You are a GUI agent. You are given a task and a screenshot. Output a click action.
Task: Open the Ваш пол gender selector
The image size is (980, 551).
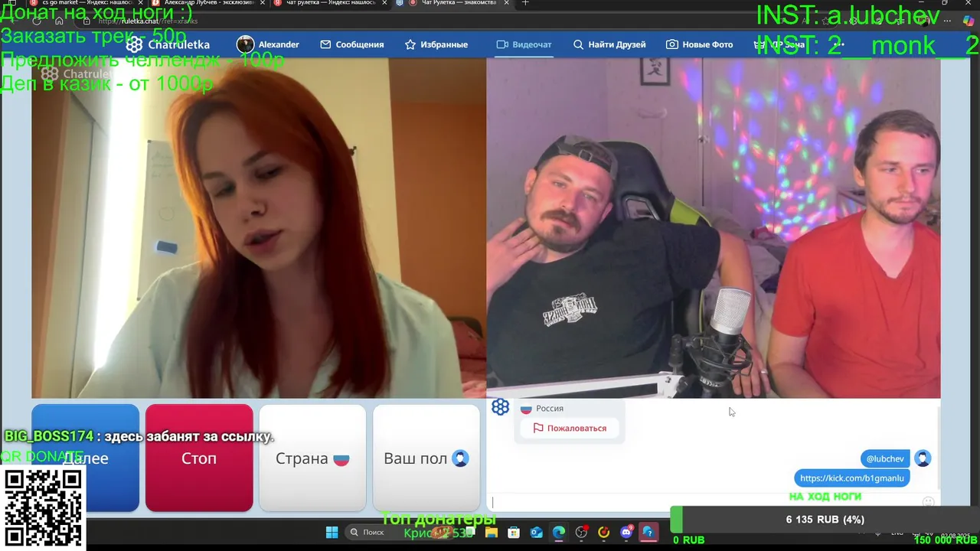click(x=426, y=458)
